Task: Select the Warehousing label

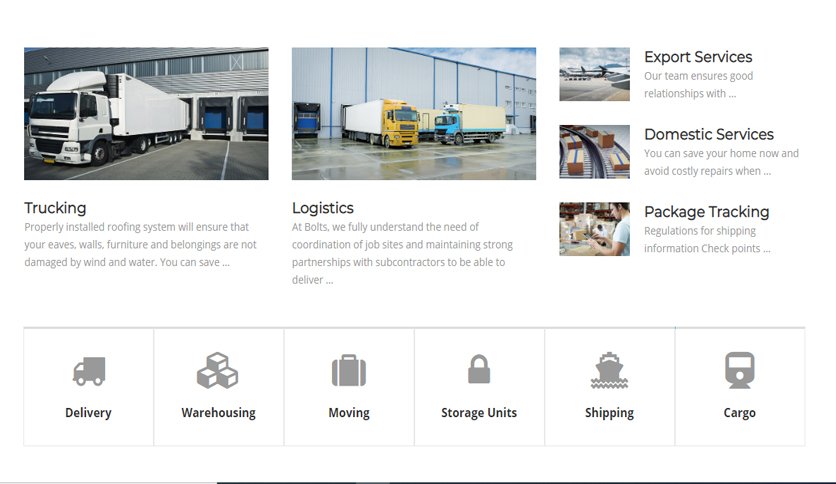Action: coord(219,413)
